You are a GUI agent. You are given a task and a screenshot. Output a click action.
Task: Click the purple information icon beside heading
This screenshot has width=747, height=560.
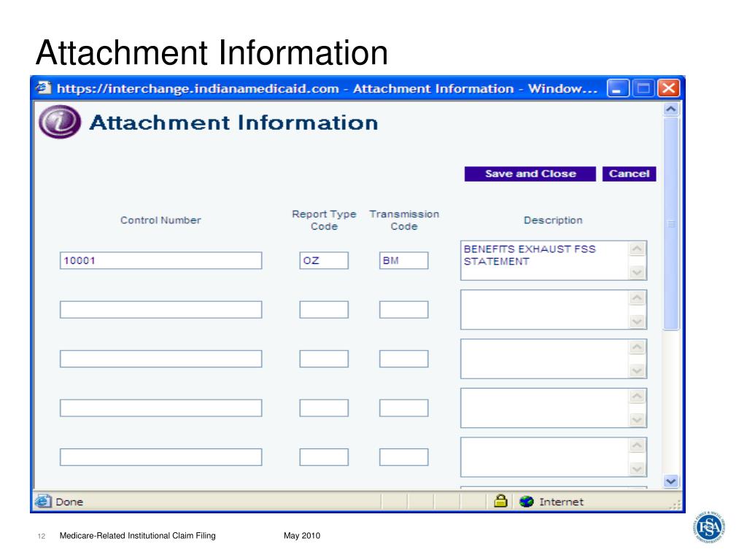pyautogui.click(x=60, y=122)
